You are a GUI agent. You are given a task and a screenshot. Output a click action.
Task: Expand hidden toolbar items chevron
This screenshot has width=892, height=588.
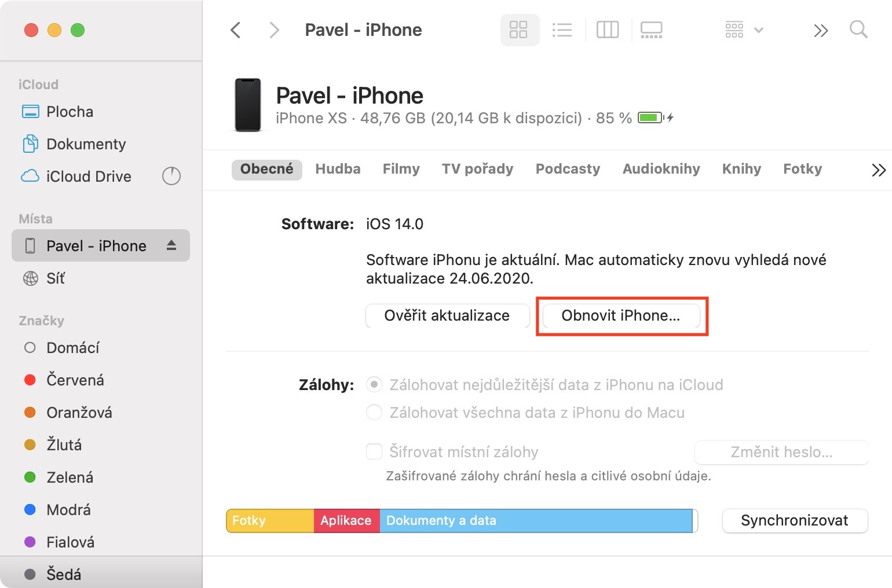tap(821, 30)
